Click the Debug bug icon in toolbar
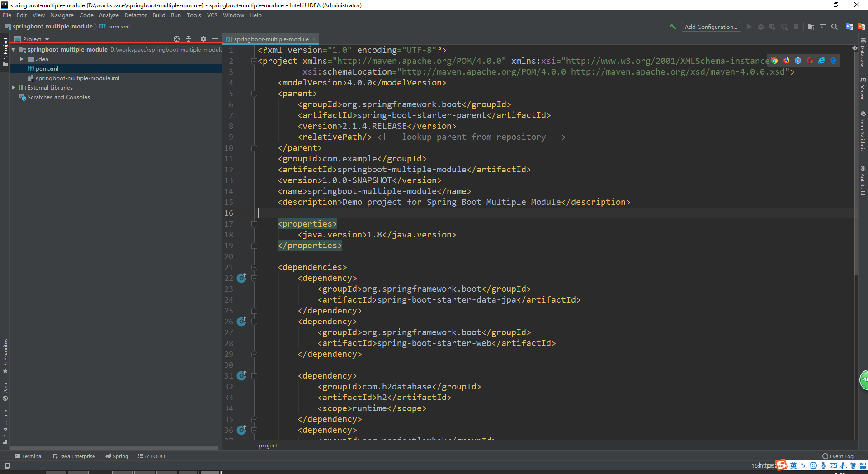Image resolution: width=868 pixels, height=474 pixels. [x=761, y=27]
